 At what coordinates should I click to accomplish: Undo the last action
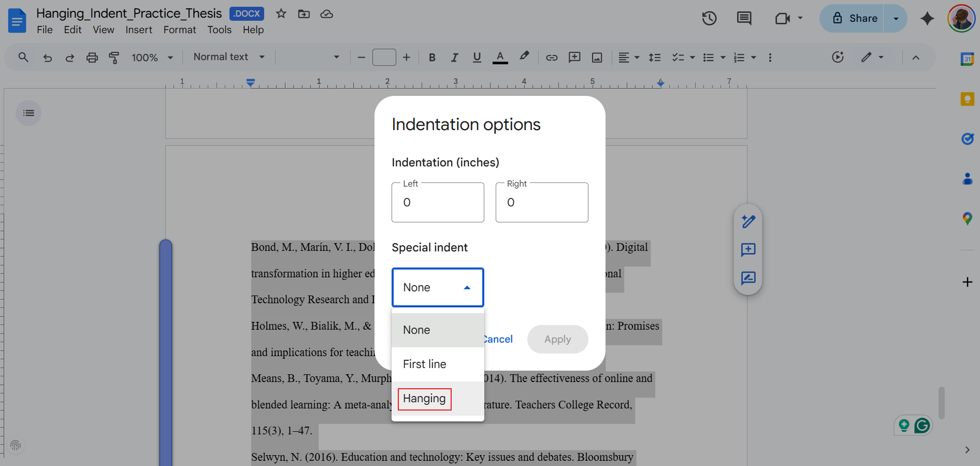[x=48, y=58]
